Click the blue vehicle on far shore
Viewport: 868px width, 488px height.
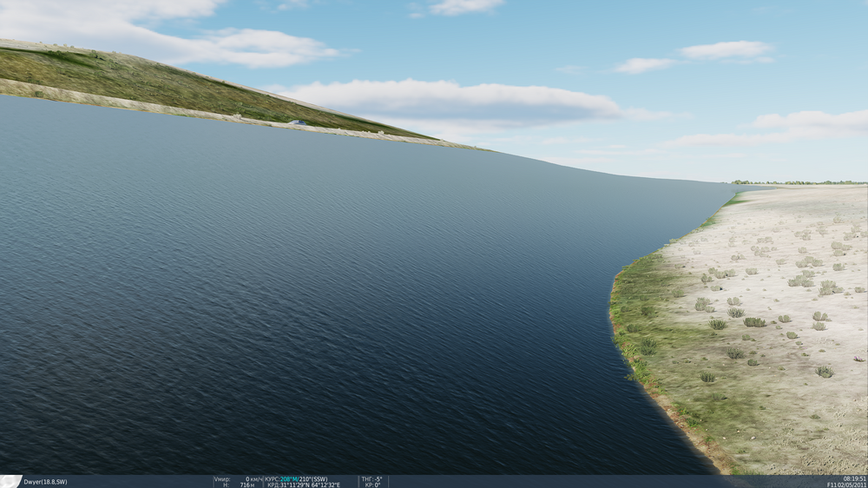297,122
